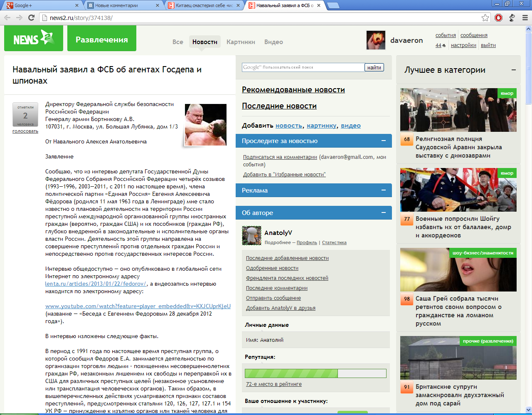Click the browser forward arrow
Screen dimensions: 532x415
coord(19,17)
